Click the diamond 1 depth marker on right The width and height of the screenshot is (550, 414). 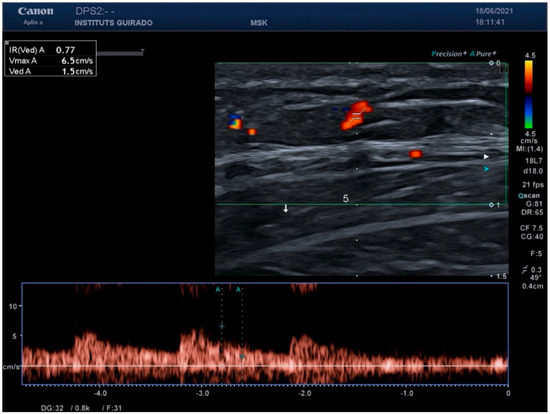[x=495, y=205]
